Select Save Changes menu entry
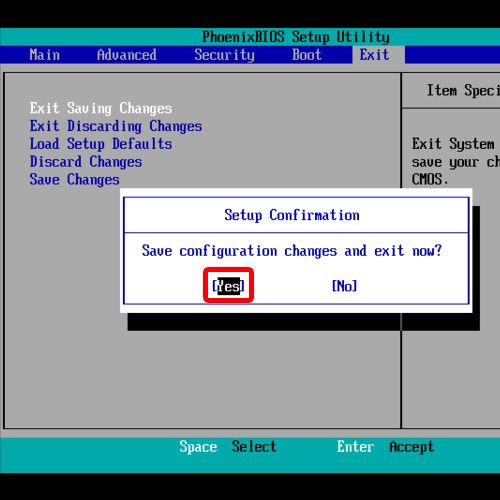500x500 pixels. (x=74, y=180)
